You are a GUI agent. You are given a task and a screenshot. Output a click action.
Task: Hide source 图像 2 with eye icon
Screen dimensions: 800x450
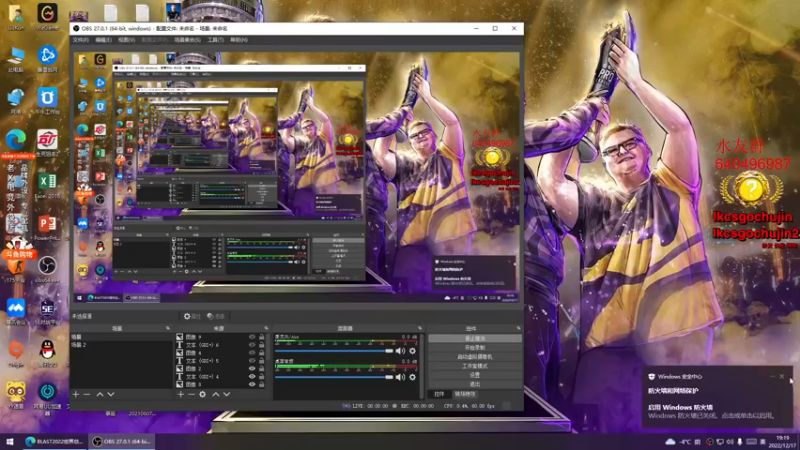coord(252,368)
